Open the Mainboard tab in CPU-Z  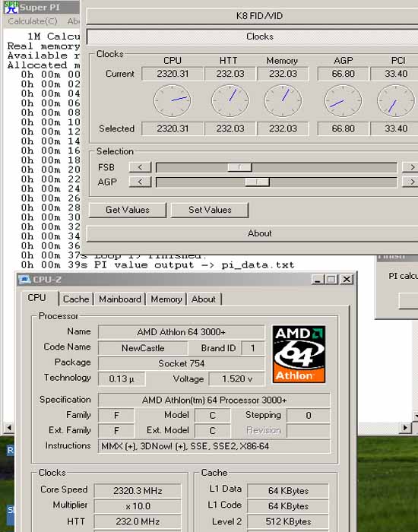coord(120,299)
